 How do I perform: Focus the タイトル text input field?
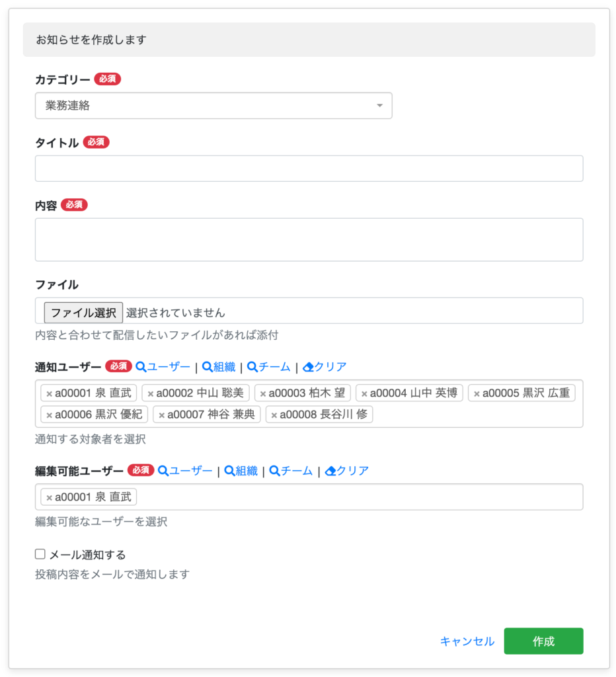coord(309,169)
